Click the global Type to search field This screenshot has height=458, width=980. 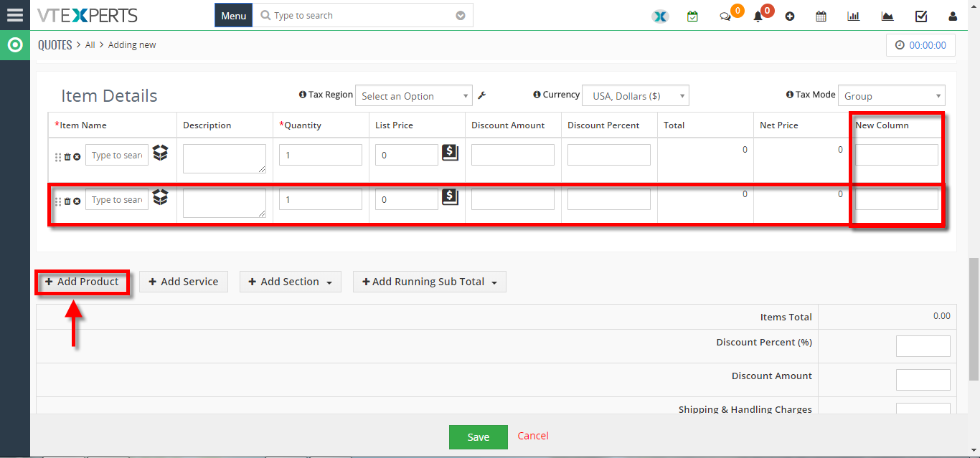point(363,15)
